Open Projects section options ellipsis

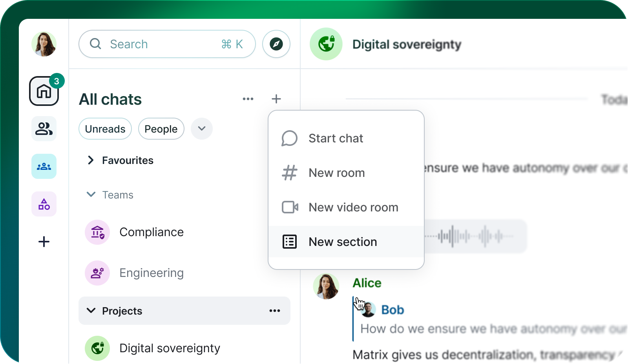pos(275,311)
